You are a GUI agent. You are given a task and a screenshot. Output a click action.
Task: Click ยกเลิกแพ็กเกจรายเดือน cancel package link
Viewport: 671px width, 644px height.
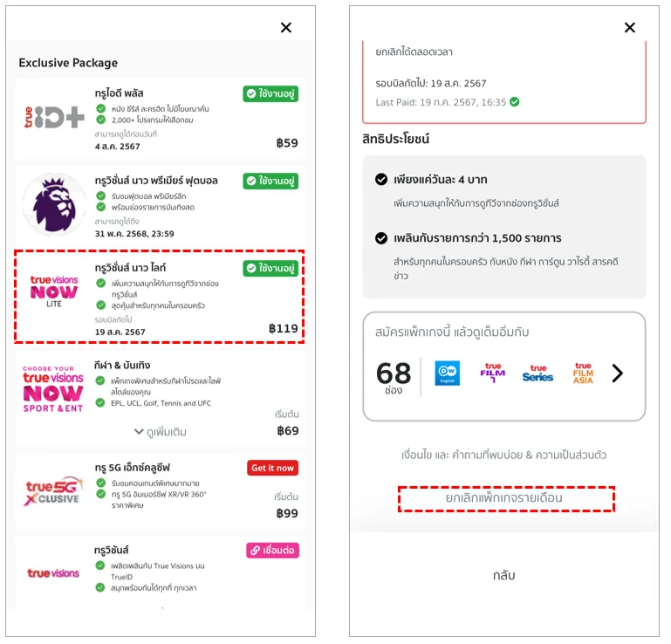(x=504, y=498)
